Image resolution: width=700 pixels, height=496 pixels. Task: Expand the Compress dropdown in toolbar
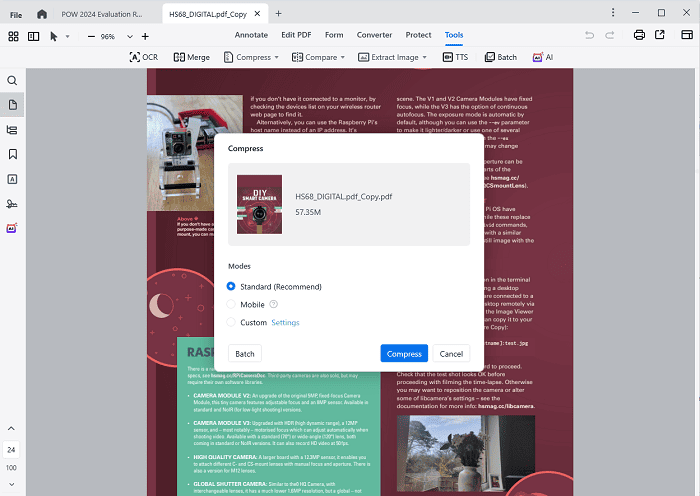coord(277,57)
